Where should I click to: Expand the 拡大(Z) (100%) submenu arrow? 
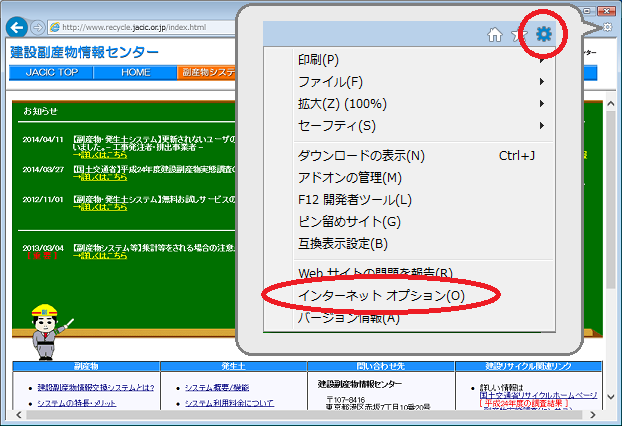[x=541, y=104]
